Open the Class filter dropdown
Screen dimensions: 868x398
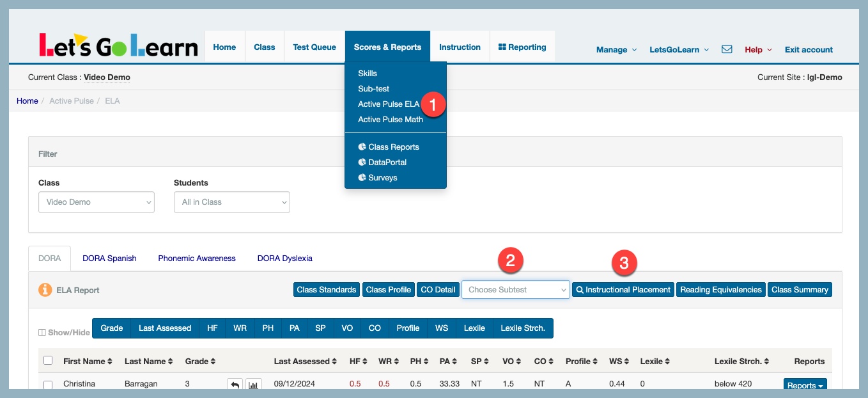(97, 202)
